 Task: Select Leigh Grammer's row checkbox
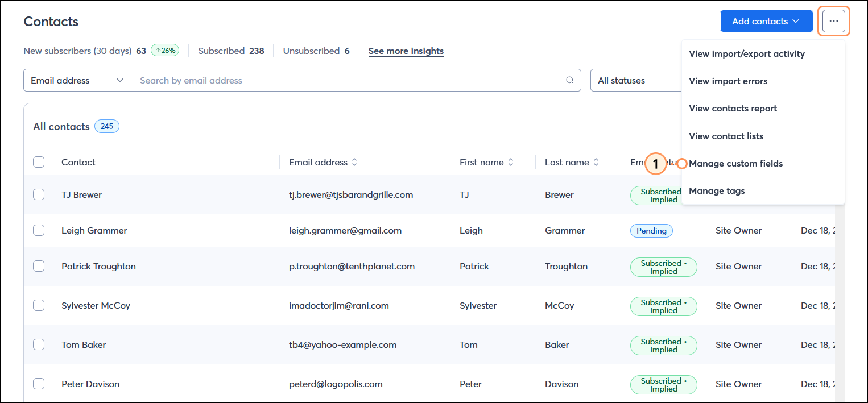click(x=38, y=230)
